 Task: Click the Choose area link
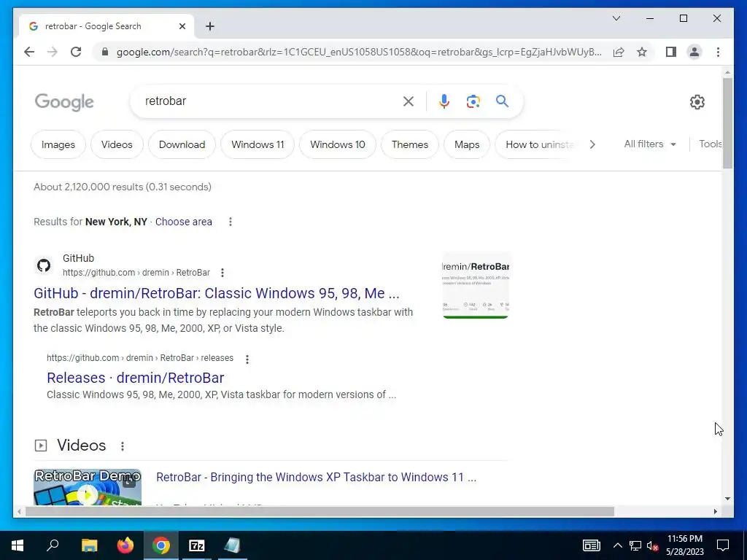[183, 222]
